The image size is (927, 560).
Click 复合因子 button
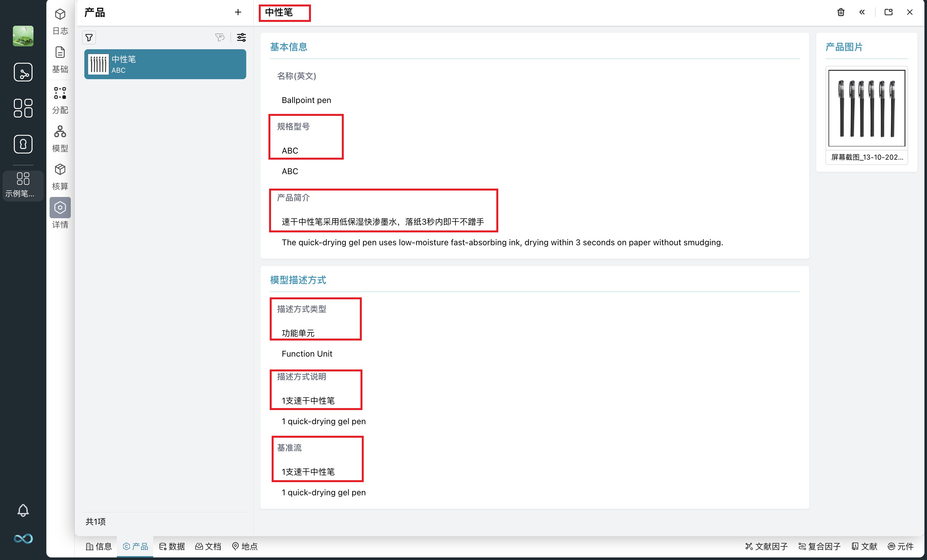(x=819, y=546)
